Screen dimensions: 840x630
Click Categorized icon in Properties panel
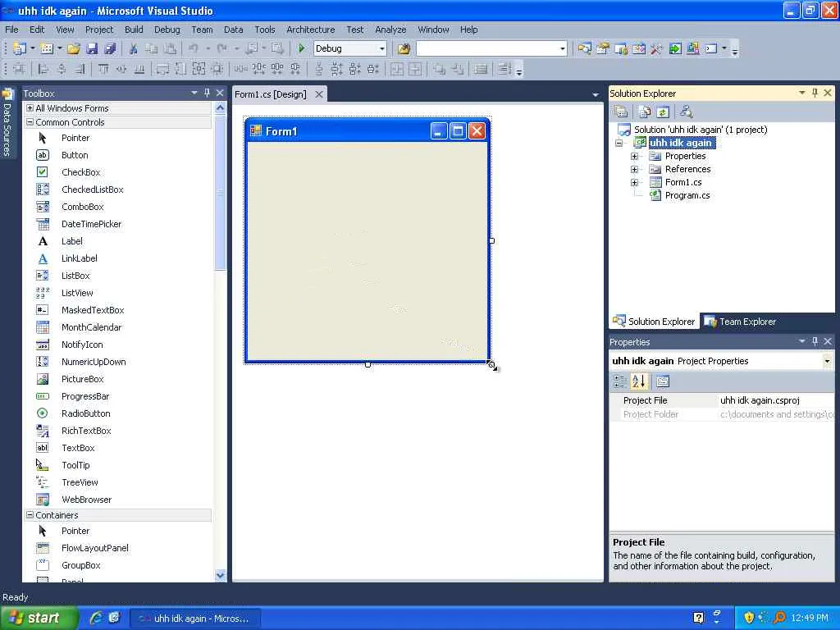(620, 381)
